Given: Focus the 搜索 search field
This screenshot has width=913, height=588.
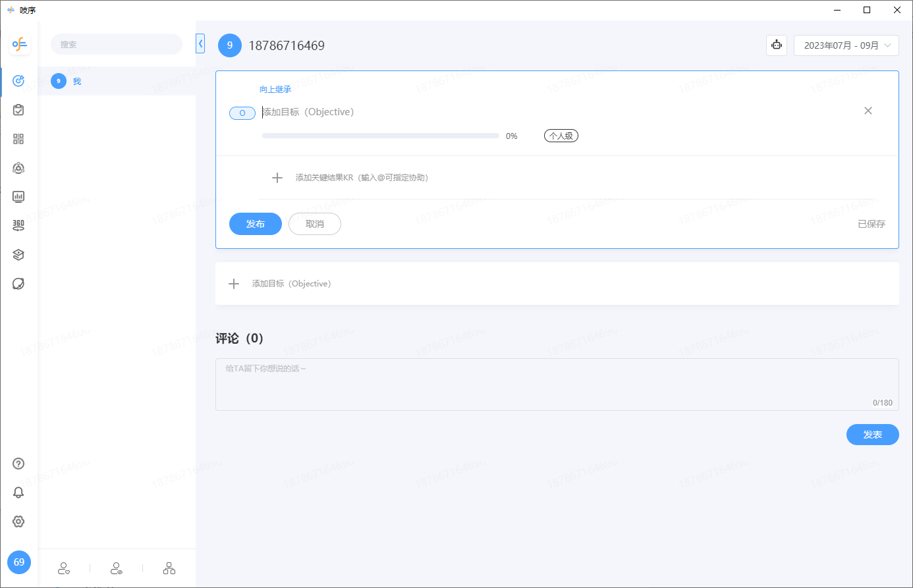Looking at the screenshot, I should [117, 44].
